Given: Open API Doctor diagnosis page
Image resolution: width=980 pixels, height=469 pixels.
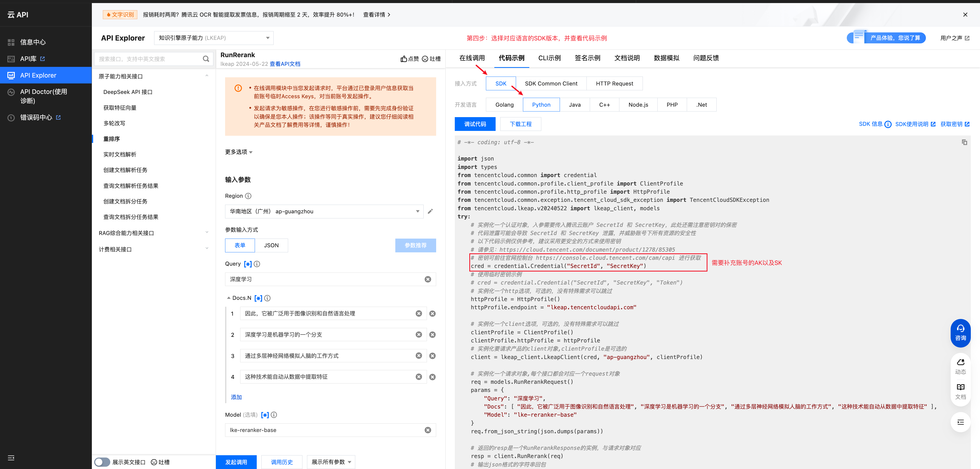Looking at the screenshot, I should (43, 96).
